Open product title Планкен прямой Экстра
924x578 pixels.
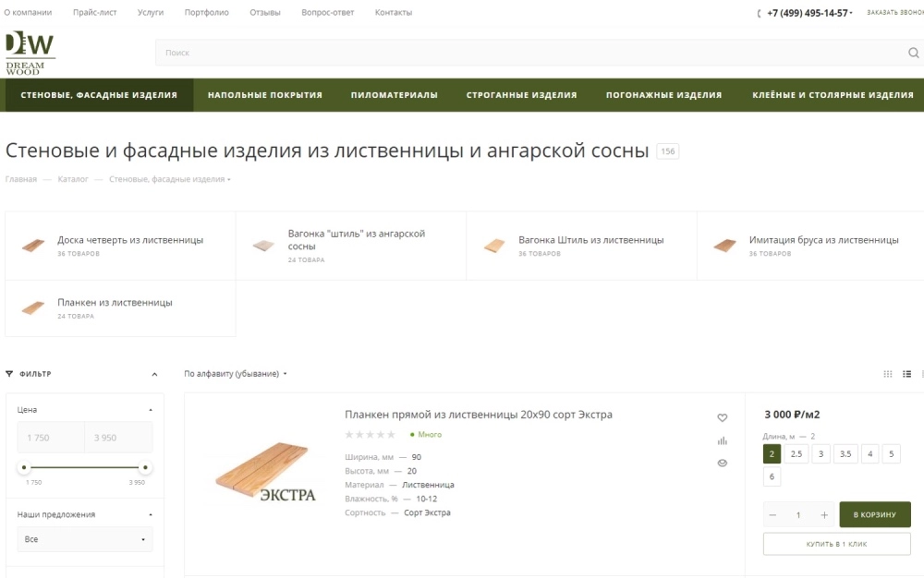(479, 415)
